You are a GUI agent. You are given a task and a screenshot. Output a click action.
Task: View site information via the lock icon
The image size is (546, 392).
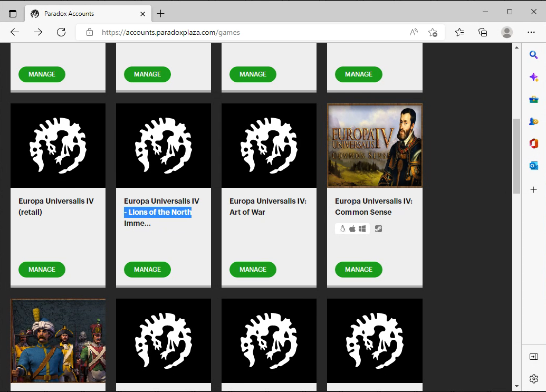tap(90, 32)
